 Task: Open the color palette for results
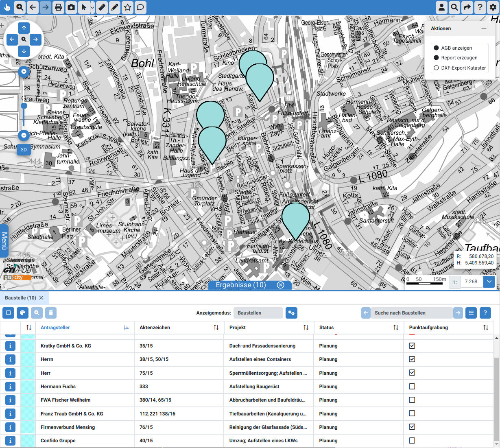[22, 313]
